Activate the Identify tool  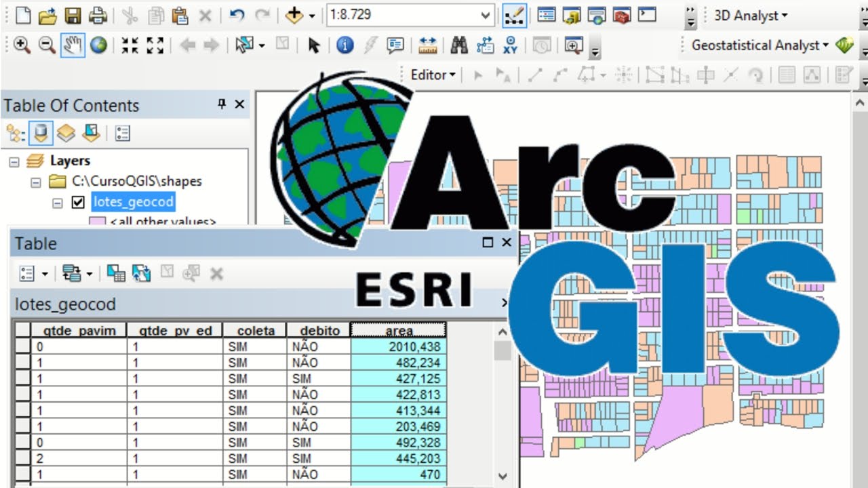click(345, 45)
